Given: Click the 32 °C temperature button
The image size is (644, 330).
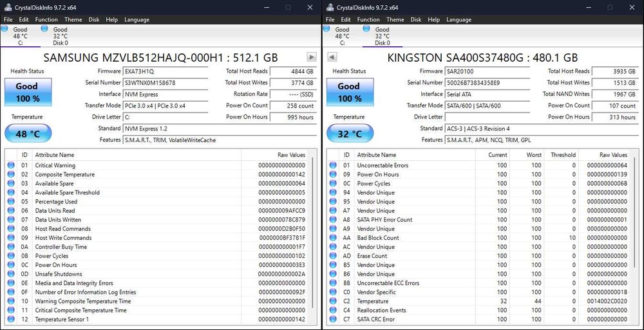Looking at the screenshot, I should pyautogui.click(x=349, y=134).
